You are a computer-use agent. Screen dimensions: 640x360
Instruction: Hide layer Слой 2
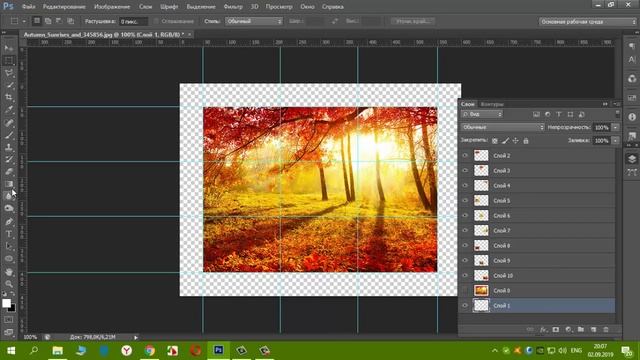(465, 156)
